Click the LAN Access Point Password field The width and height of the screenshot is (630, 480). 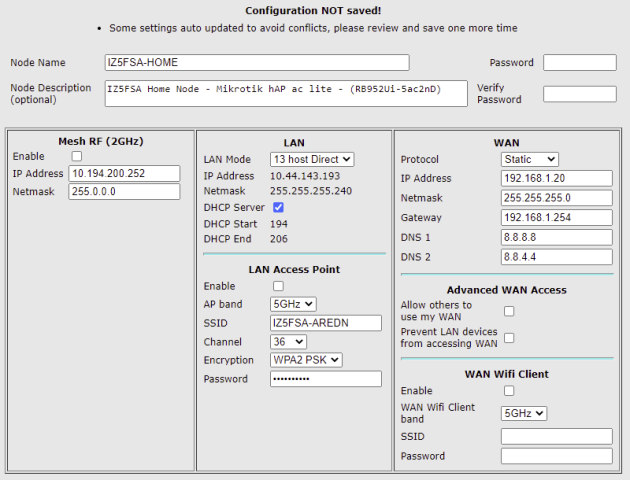[326, 379]
